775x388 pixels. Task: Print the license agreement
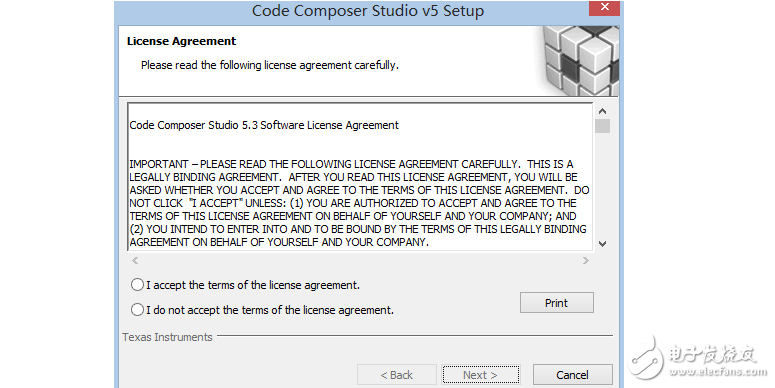[x=557, y=303]
